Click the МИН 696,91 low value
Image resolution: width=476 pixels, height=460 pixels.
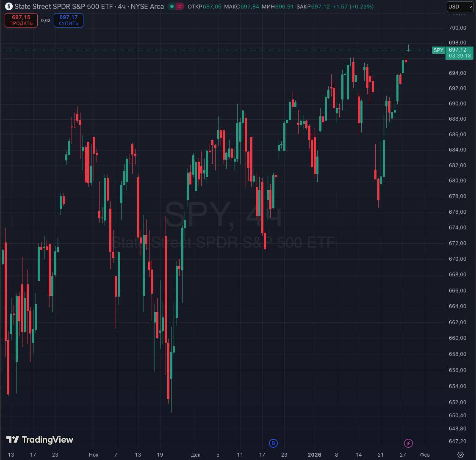(x=278, y=6)
